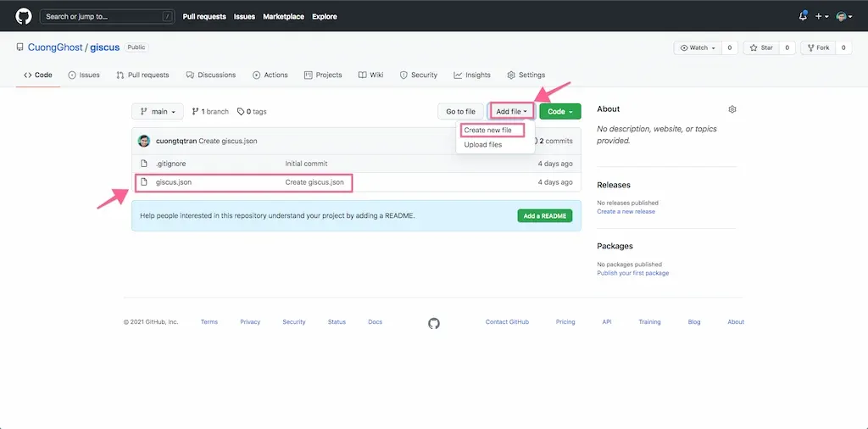This screenshot has height=429, width=868.
Task: Open Publish your first package link
Action: (632, 274)
